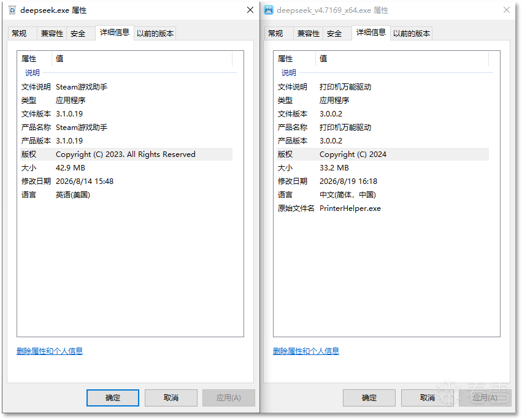Select 版权 Copyright (C) 2024 row
The height and width of the screenshot is (420, 522).
tap(383, 154)
